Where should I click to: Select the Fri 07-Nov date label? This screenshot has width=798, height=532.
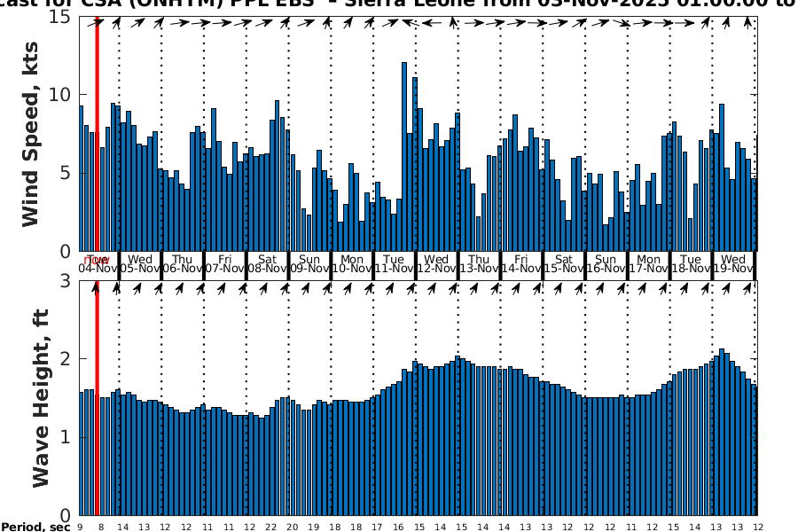click(225, 264)
